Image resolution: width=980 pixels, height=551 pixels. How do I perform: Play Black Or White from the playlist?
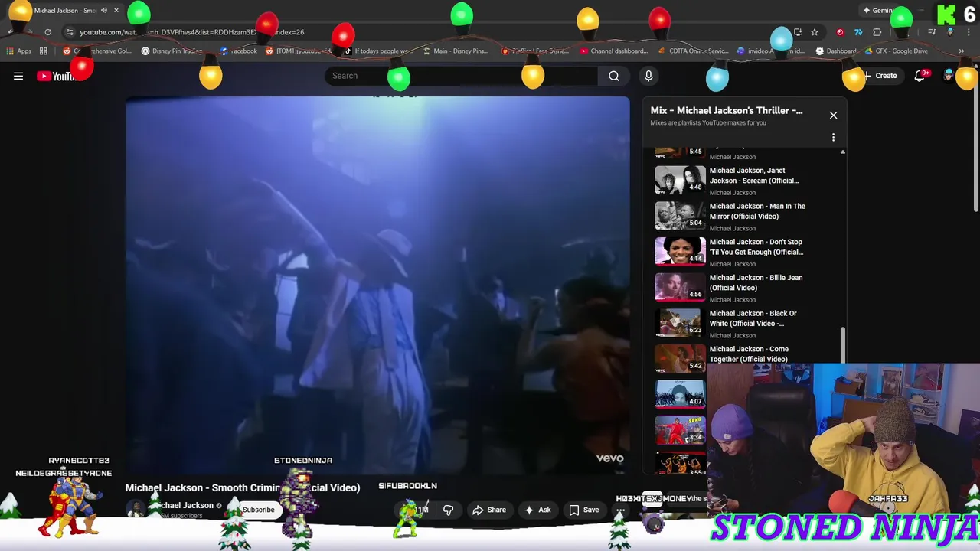[753, 318]
